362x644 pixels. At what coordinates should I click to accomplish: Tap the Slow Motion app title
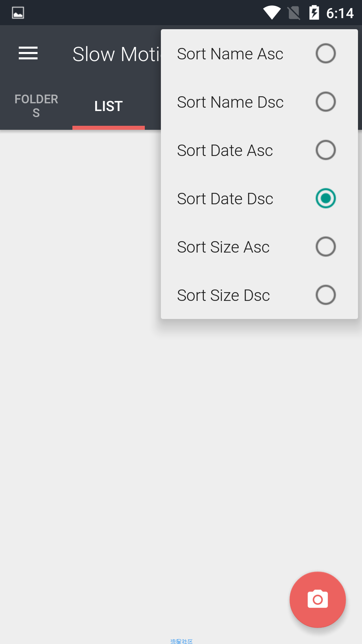[117, 54]
